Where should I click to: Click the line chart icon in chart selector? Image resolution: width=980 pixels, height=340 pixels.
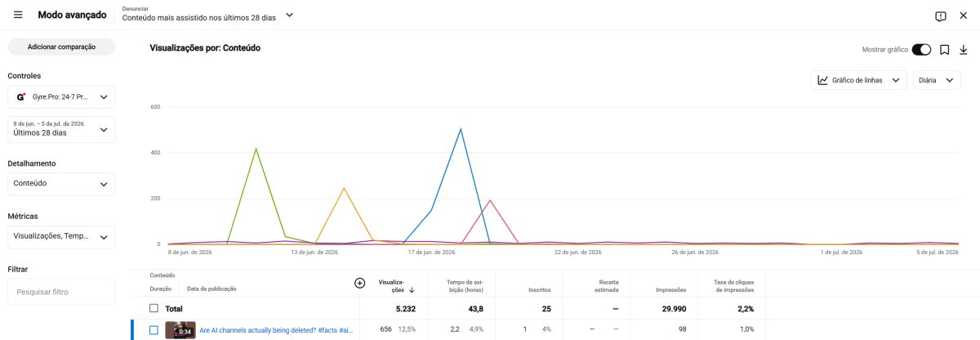click(823, 80)
